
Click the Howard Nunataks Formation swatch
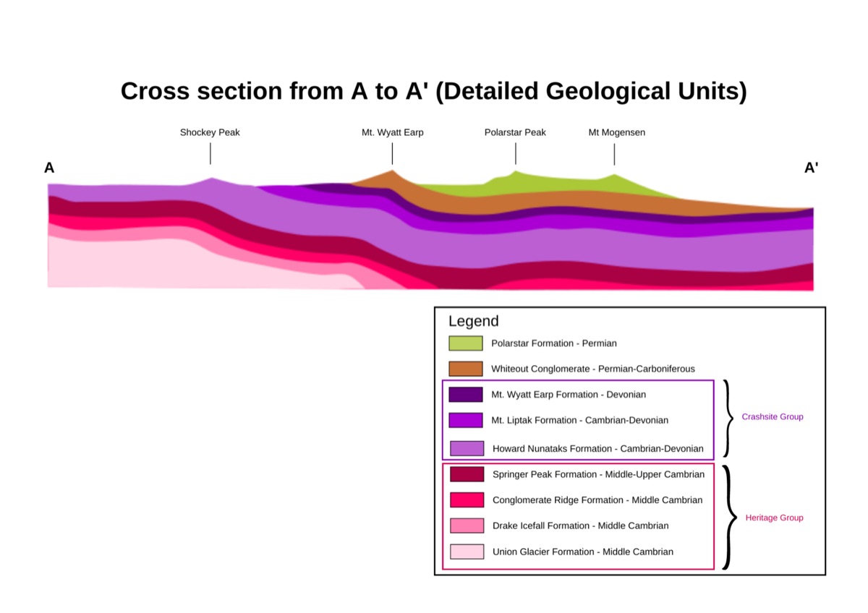[467, 448]
